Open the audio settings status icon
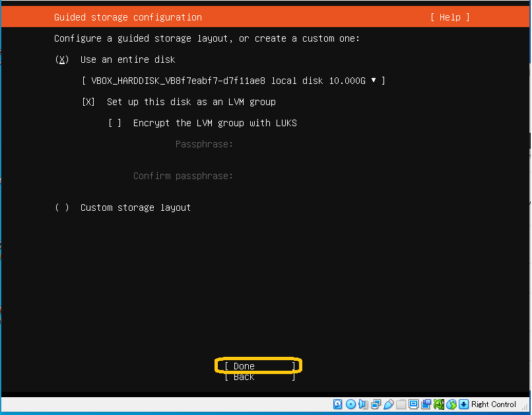 (363, 404)
